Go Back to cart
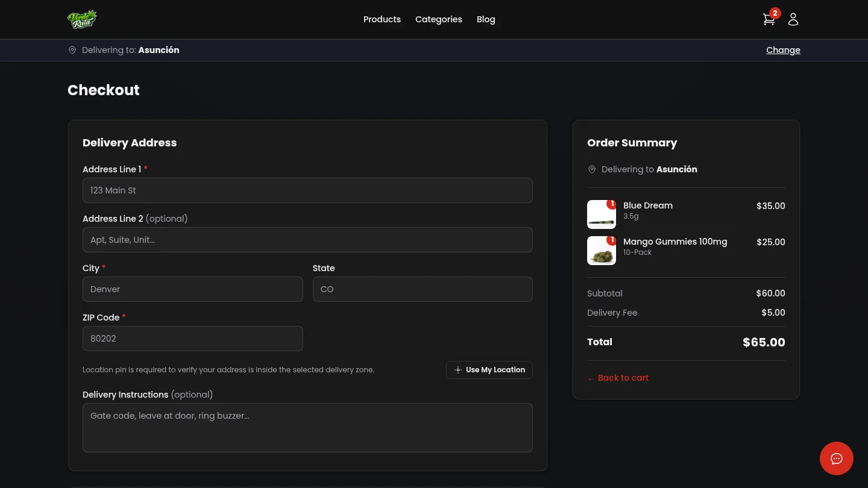 pos(618,378)
